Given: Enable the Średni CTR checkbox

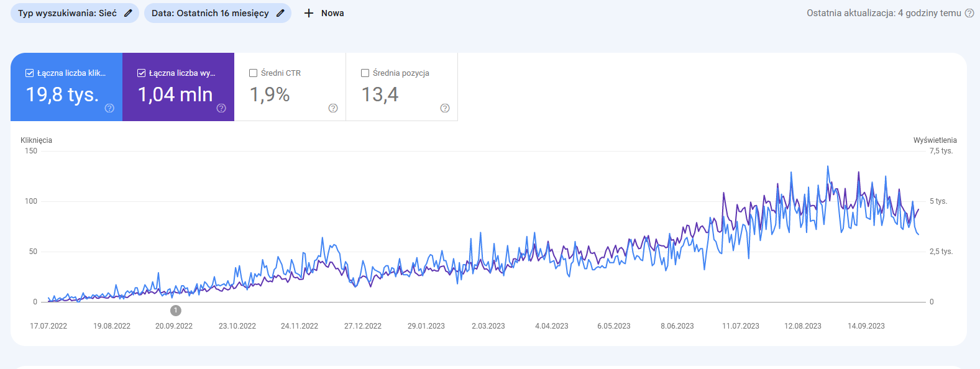Looking at the screenshot, I should click(x=253, y=73).
